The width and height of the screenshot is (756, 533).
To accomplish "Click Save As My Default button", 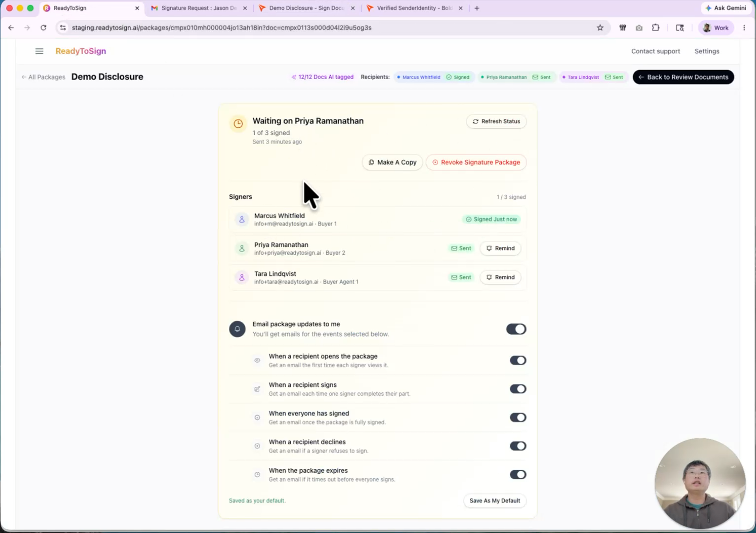I will [x=495, y=501].
